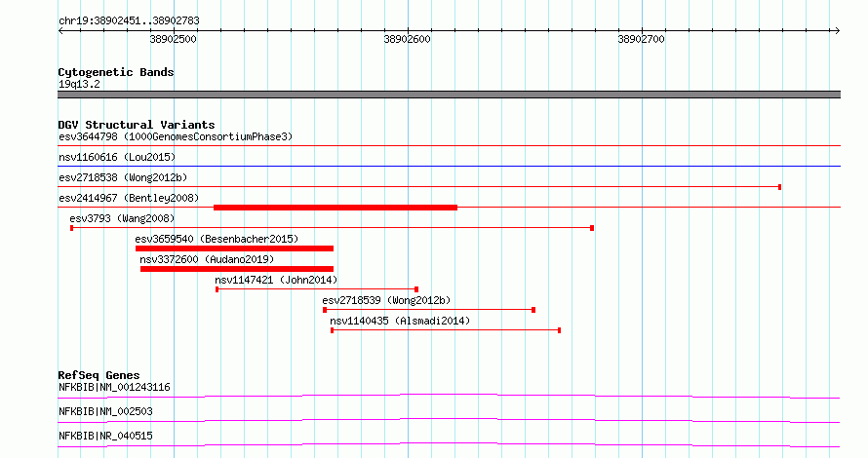Select the 19q13.2 band label
The width and height of the screenshot is (868, 458).
click(79, 84)
